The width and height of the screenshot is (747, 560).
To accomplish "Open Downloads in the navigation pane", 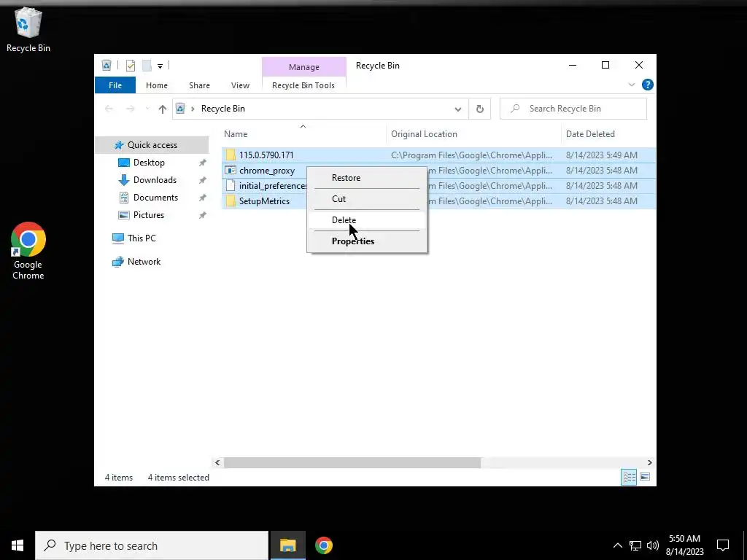I will (155, 180).
